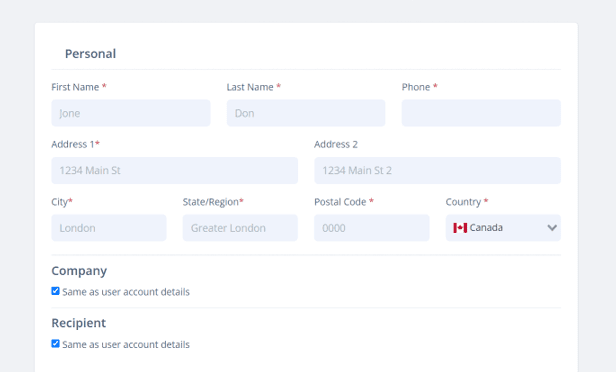Click the Canada flag icon
The width and height of the screenshot is (616, 372).
pyautogui.click(x=460, y=228)
